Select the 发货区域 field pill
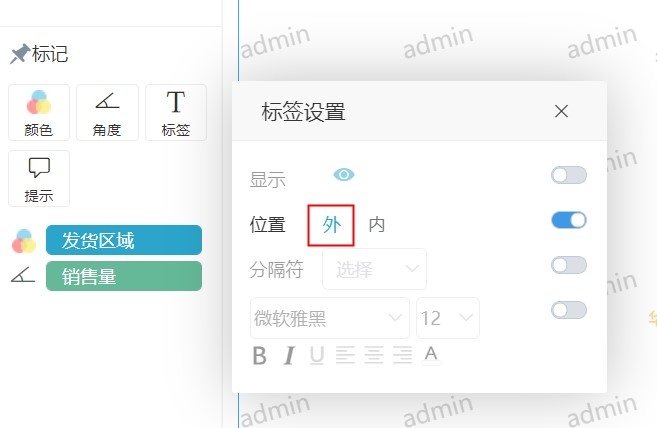Viewport: 657px width, 428px height. click(x=124, y=240)
